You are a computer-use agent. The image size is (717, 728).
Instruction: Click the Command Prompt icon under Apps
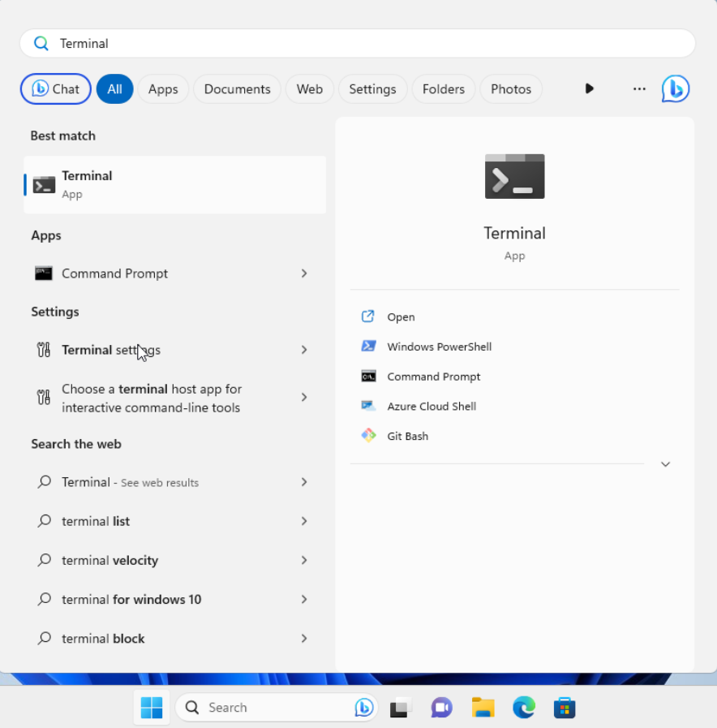pos(43,274)
